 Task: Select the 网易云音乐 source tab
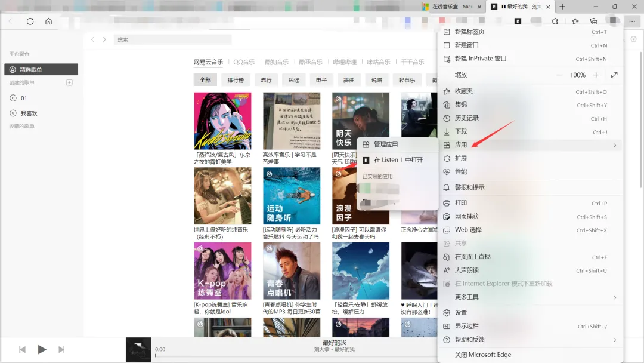(x=208, y=62)
